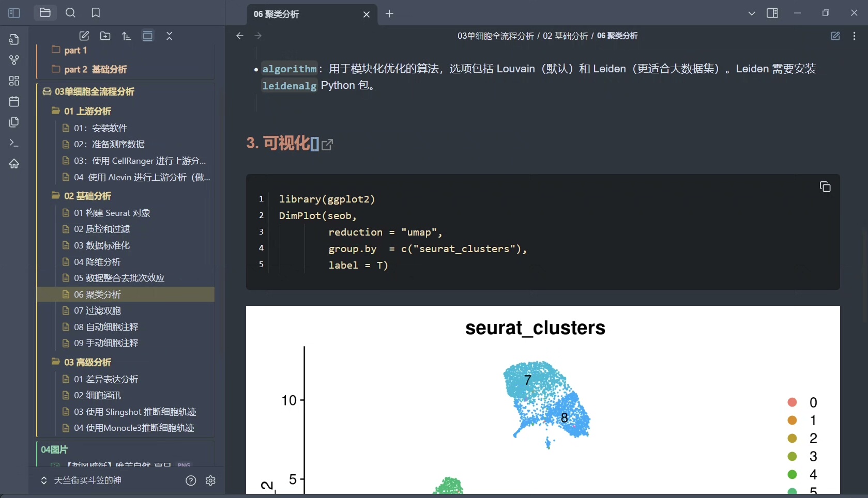Close the 06 聚类分析 tab
The width and height of the screenshot is (868, 498).
pos(367,14)
